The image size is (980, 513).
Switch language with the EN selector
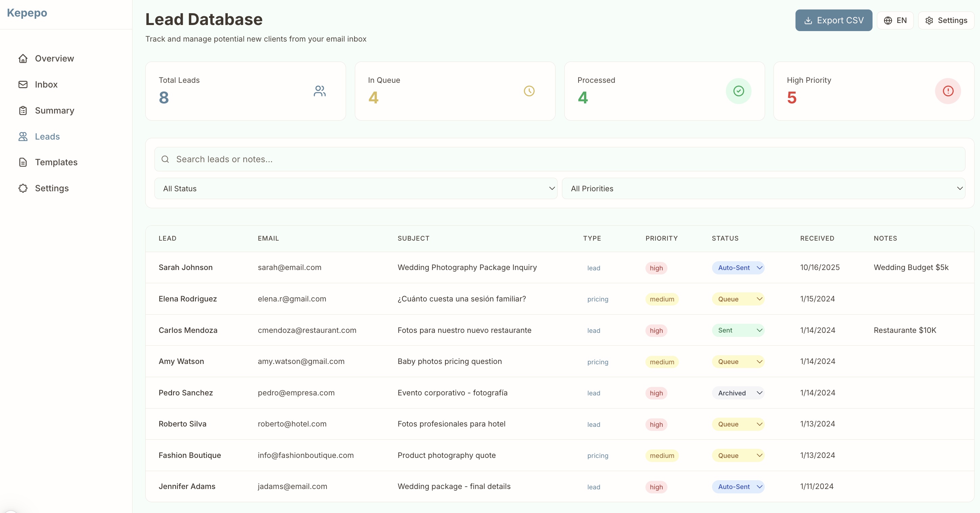pos(896,21)
